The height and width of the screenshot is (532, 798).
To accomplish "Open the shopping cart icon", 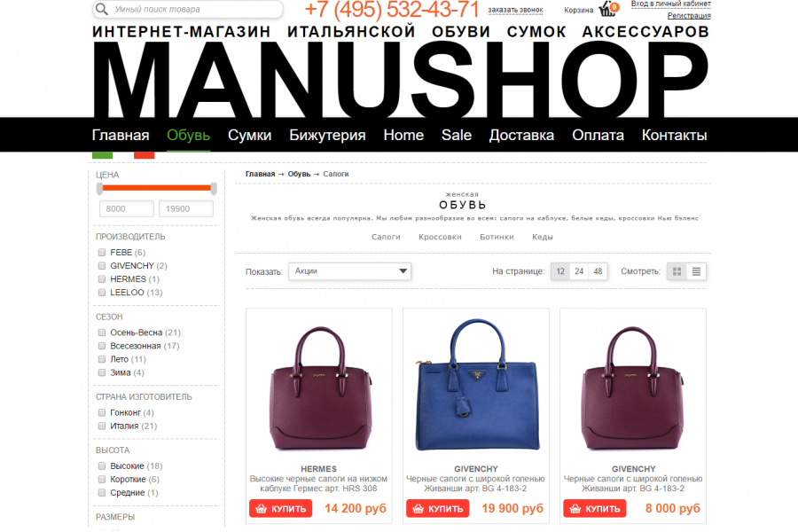I will tap(607, 9).
